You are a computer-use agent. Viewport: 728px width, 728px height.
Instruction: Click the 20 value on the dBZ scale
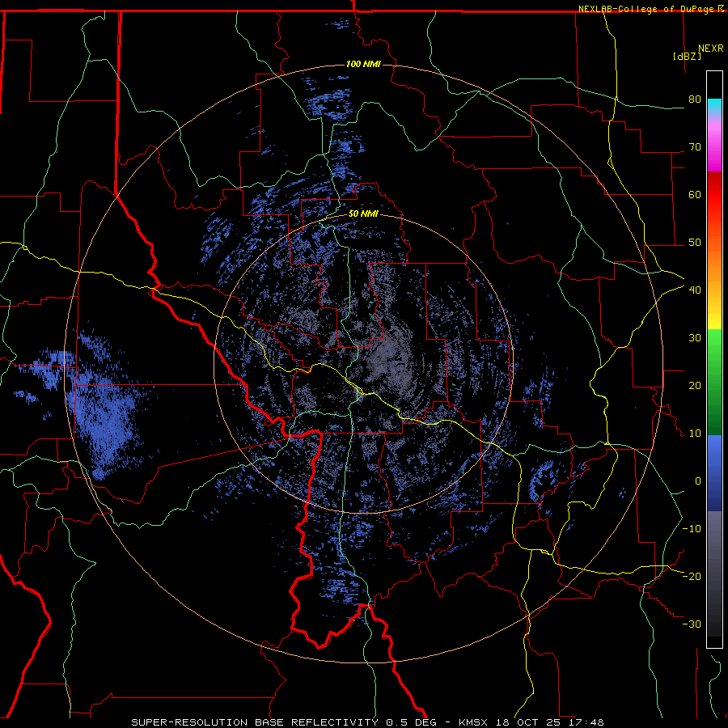695,385
